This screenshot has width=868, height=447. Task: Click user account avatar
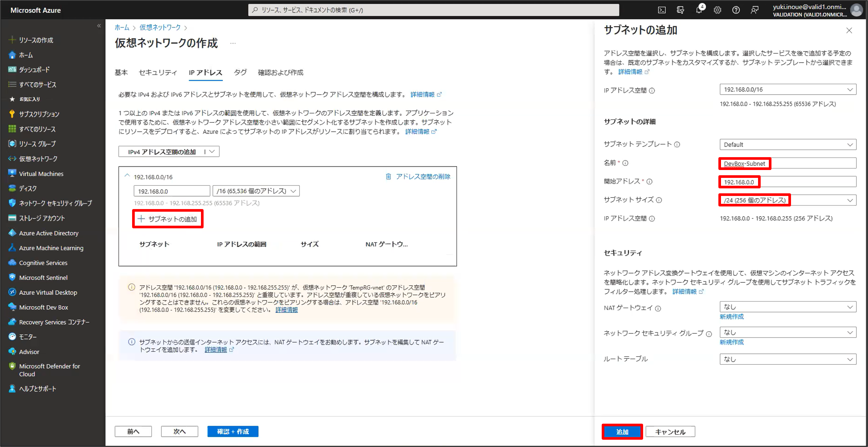pyautogui.click(x=857, y=10)
